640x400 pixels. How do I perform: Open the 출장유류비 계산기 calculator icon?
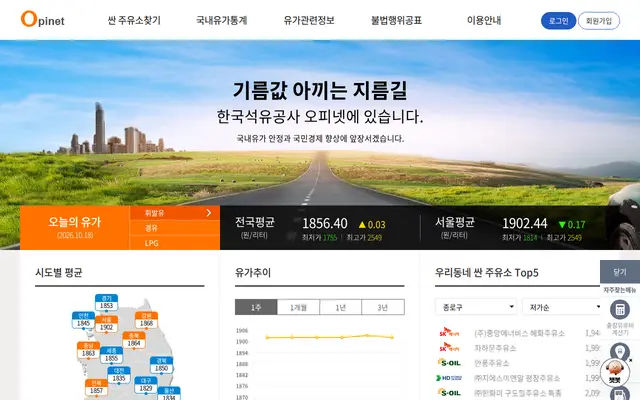click(x=620, y=309)
